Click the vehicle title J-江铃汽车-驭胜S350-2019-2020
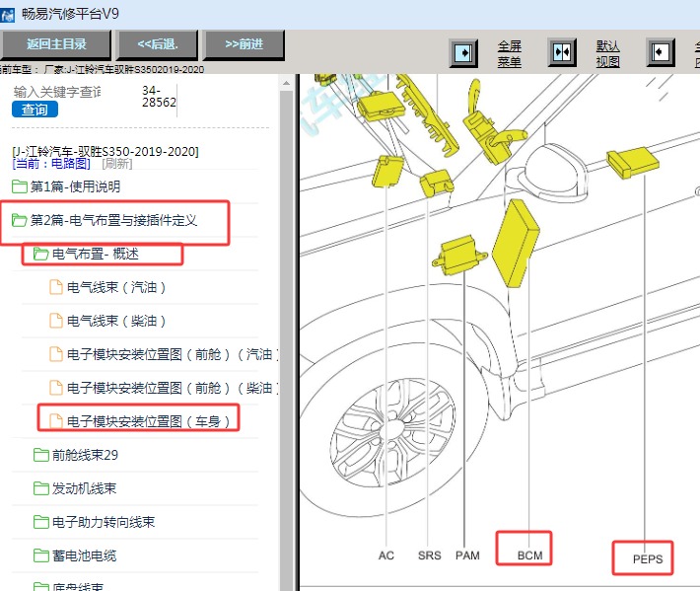Viewport: 700px width, 591px height. [x=105, y=151]
